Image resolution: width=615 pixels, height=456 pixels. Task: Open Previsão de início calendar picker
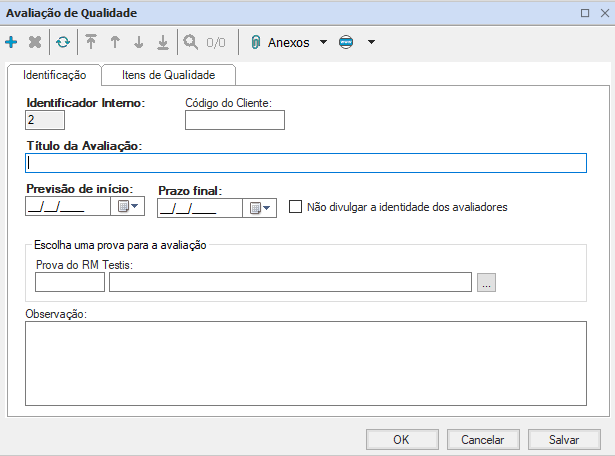pos(129,207)
